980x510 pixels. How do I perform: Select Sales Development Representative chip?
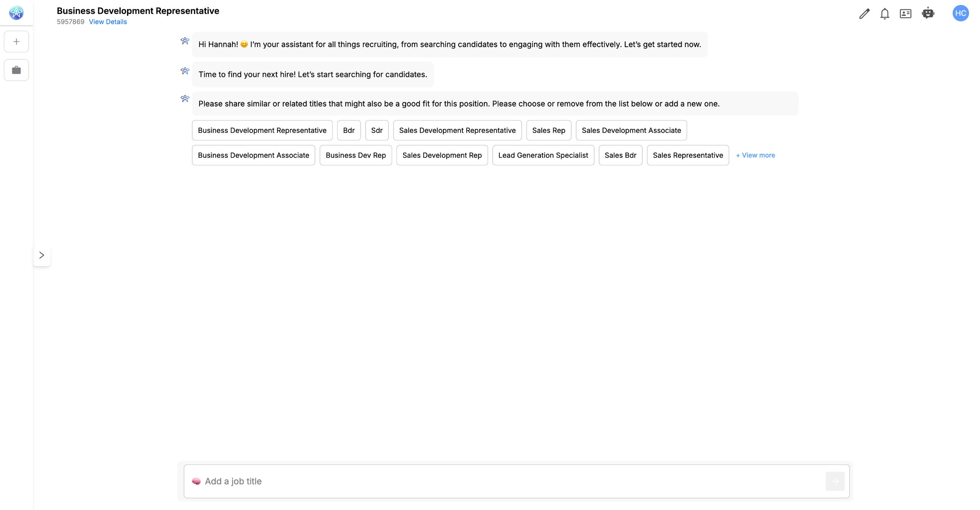click(457, 130)
